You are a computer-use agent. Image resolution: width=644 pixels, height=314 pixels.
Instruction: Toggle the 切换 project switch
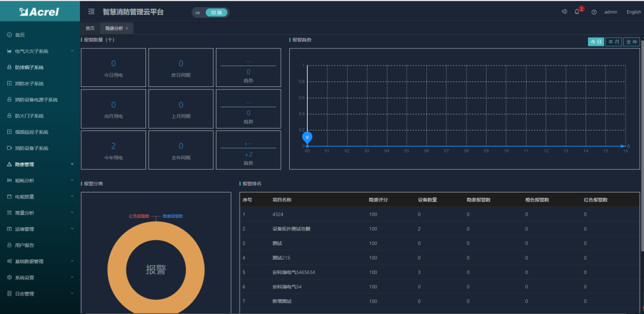point(216,13)
